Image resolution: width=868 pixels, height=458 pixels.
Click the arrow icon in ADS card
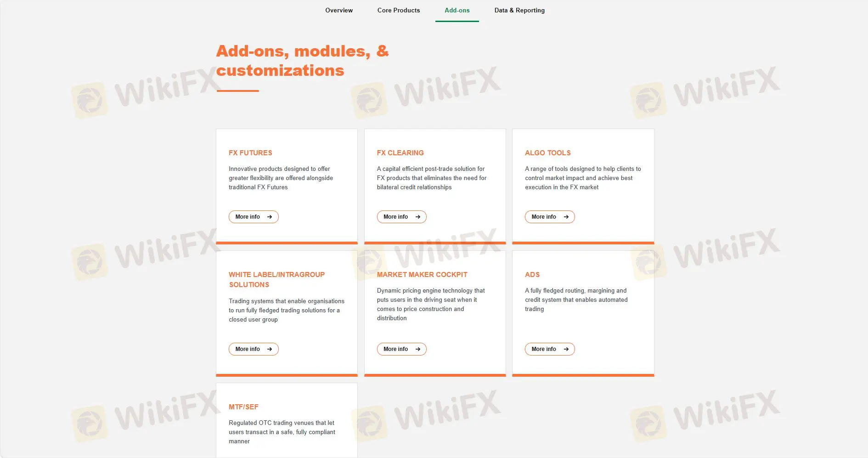click(566, 349)
